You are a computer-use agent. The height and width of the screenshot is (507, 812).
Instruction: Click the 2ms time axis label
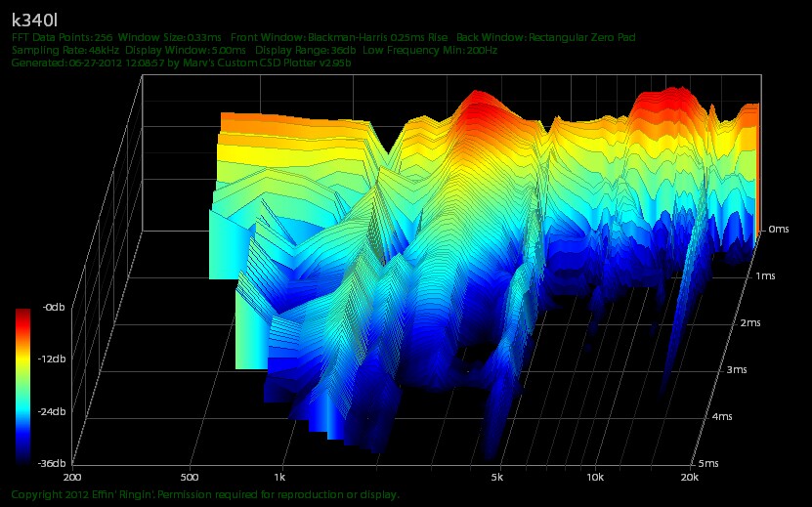pyautogui.click(x=750, y=322)
